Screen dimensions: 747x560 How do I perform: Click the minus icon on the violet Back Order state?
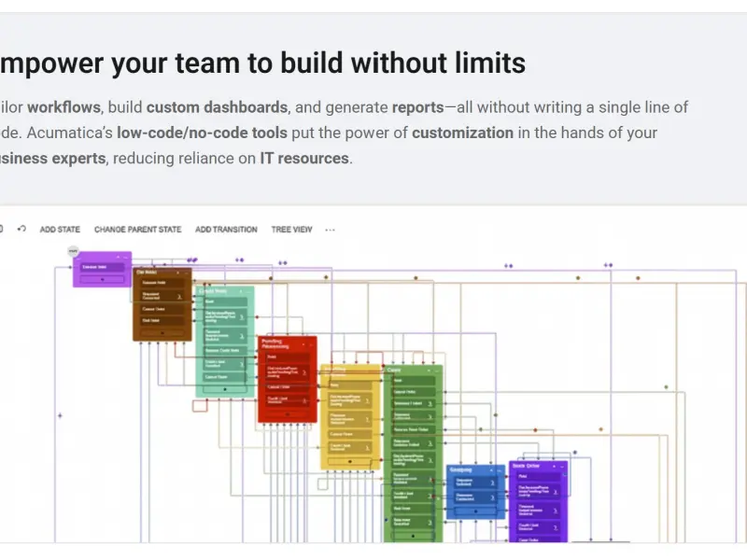click(x=562, y=467)
